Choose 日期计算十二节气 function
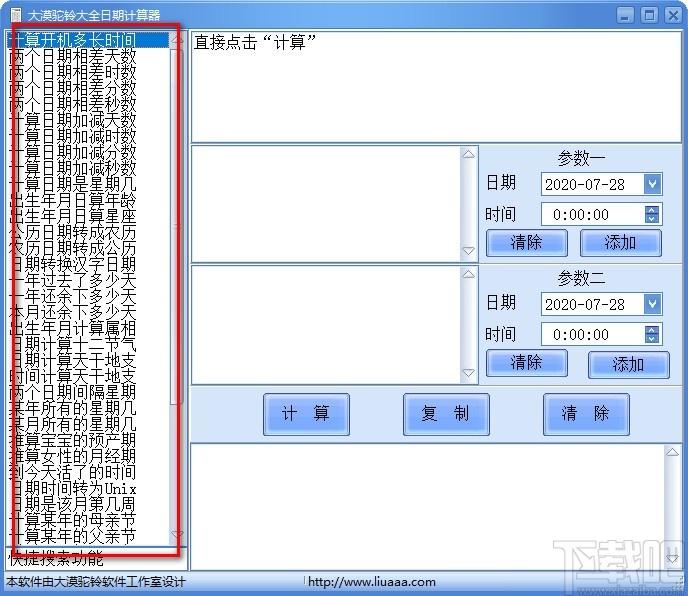The height and width of the screenshot is (596, 688). pos(88,345)
